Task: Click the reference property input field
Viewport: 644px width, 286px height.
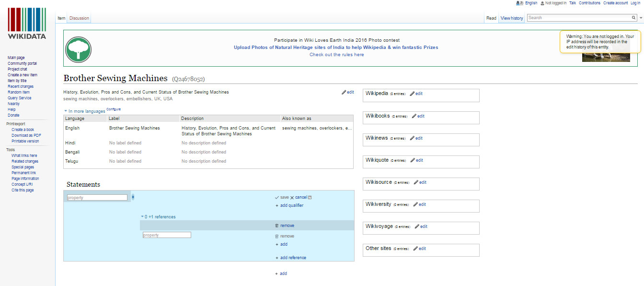Action: coord(167,235)
